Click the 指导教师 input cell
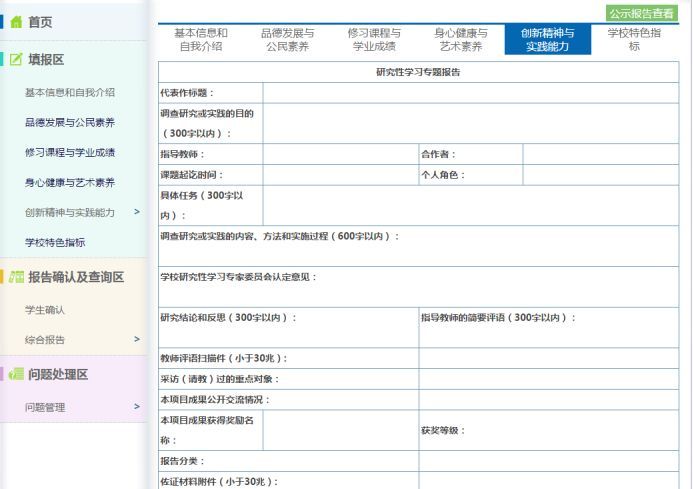Viewport: 693px width, 489px height. click(340, 155)
